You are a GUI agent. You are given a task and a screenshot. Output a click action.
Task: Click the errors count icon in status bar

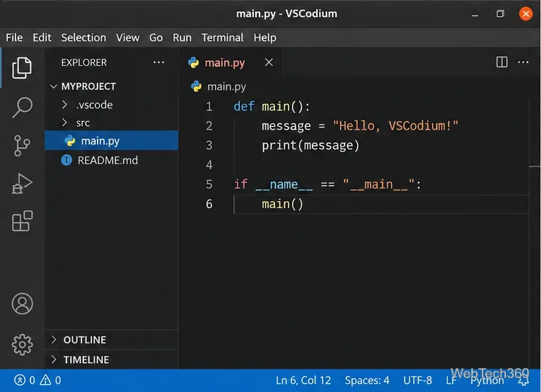(x=20, y=380)
